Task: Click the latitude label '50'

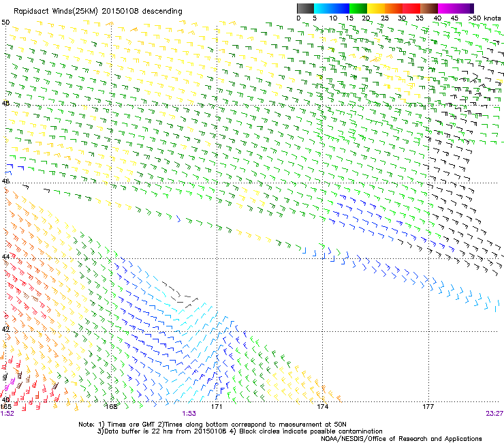Action: 5,22
